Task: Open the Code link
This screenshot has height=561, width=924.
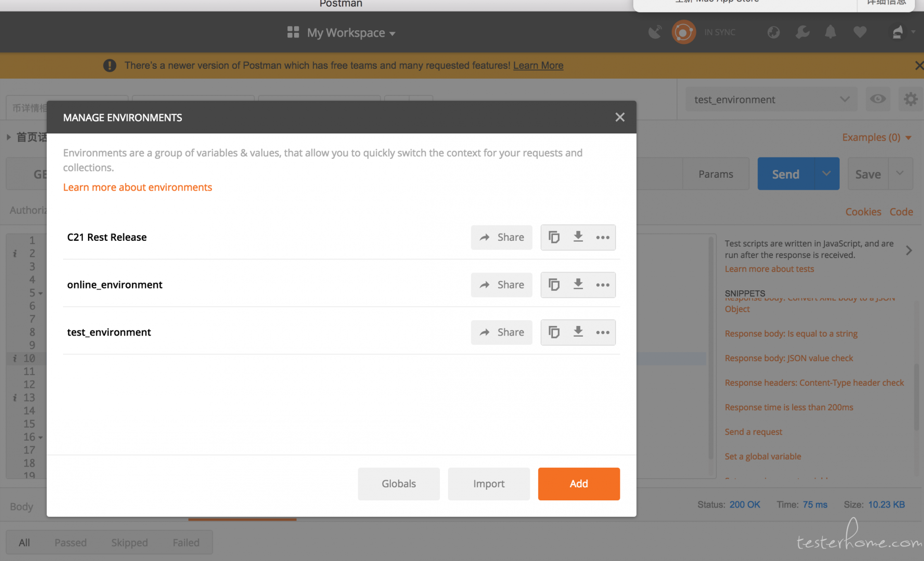Action: point(901,212)
